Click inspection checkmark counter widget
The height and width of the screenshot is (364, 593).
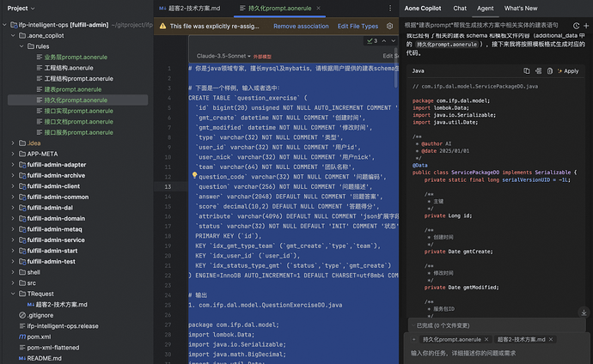(x=372, y=41)
